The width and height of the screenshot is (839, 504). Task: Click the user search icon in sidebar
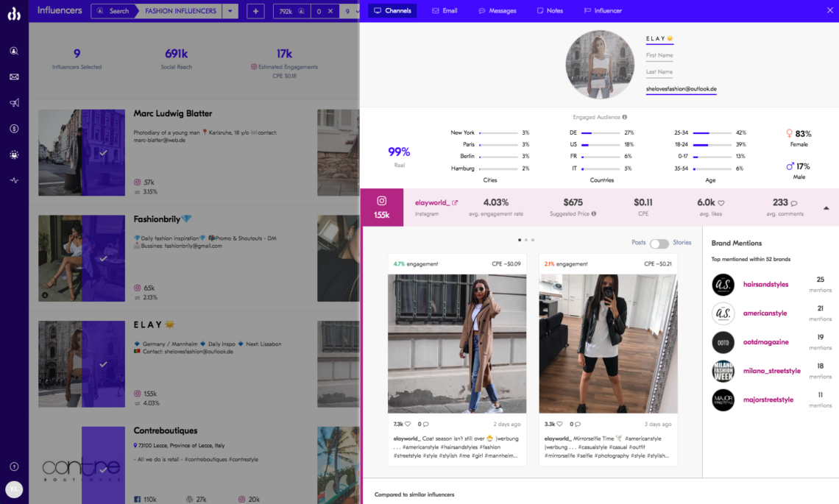(x=13, y=51)
